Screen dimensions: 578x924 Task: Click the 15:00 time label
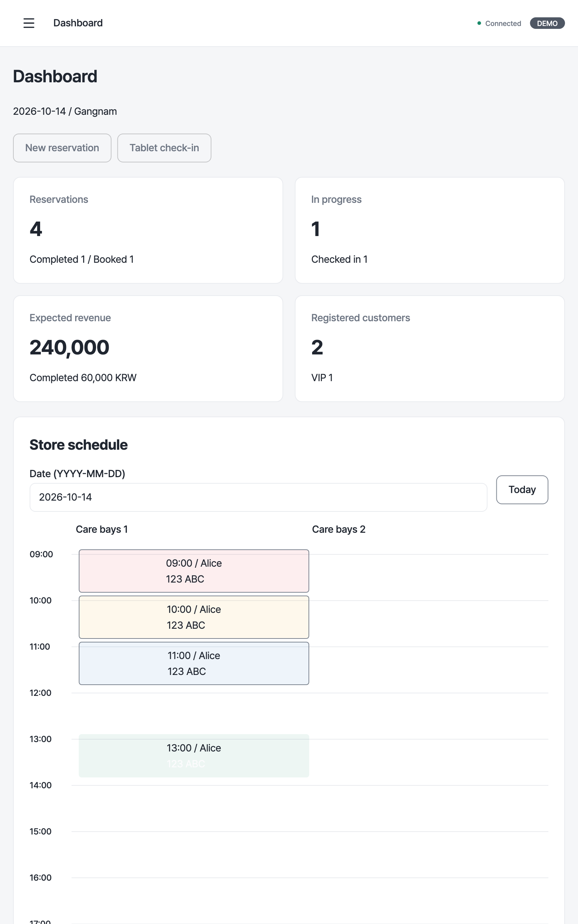(40, 831)
